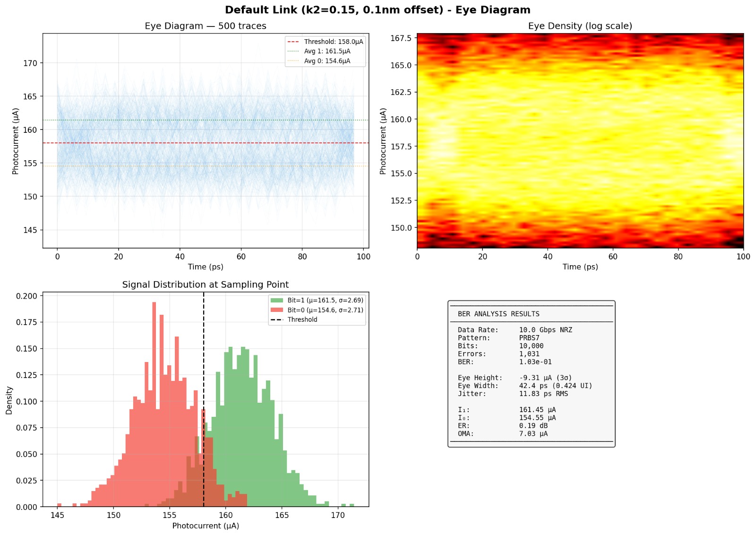
Task: Select the Avg 0: 154.6µA legend line
Action: (324, 60)
